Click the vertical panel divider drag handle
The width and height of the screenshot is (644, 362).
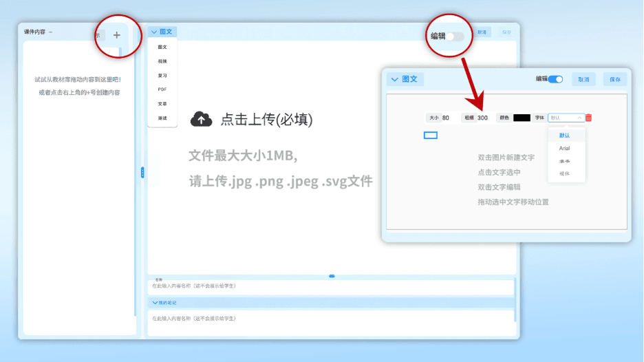[142, 173]
